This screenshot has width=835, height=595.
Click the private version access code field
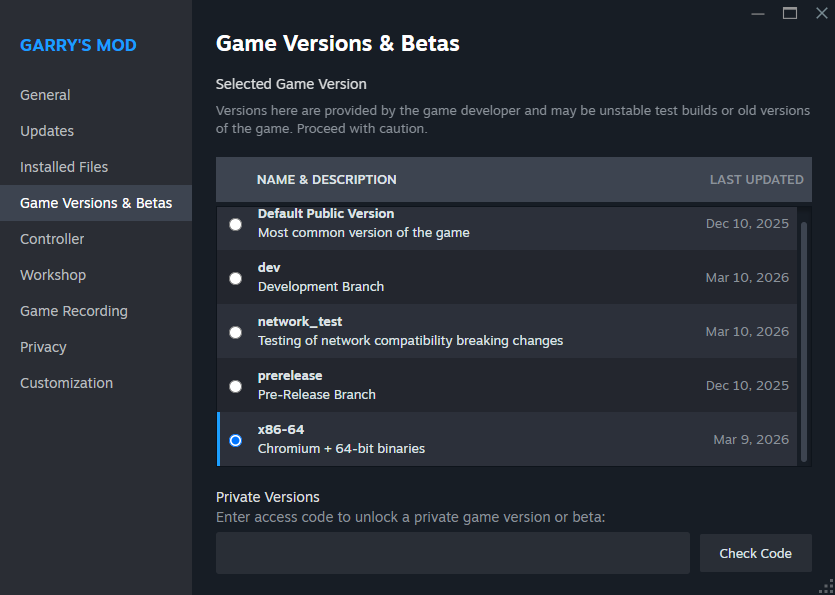452,553
